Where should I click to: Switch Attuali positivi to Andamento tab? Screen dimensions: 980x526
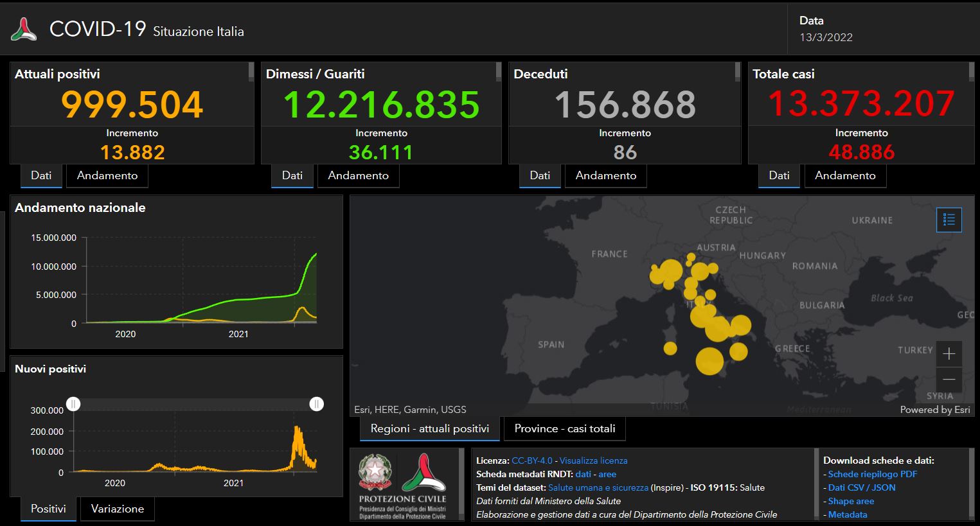point(107,175)
